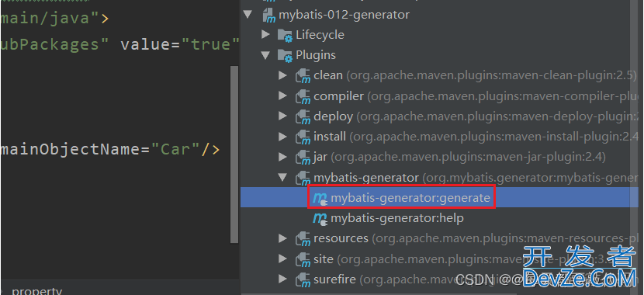Expand the surefire plugin arrow
This screenshot has height=295, width=644.
pos(282,279)
